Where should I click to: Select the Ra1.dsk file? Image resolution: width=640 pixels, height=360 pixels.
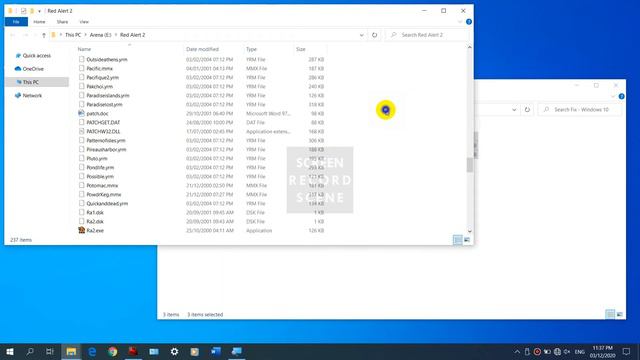coord(95,212)
